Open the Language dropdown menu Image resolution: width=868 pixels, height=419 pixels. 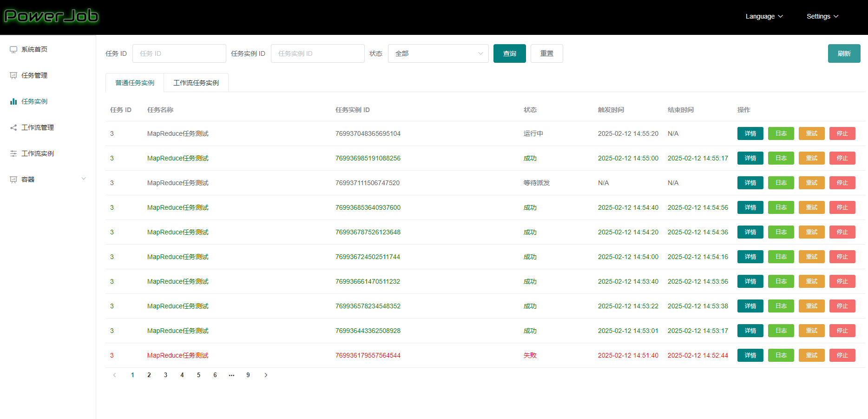764,16
